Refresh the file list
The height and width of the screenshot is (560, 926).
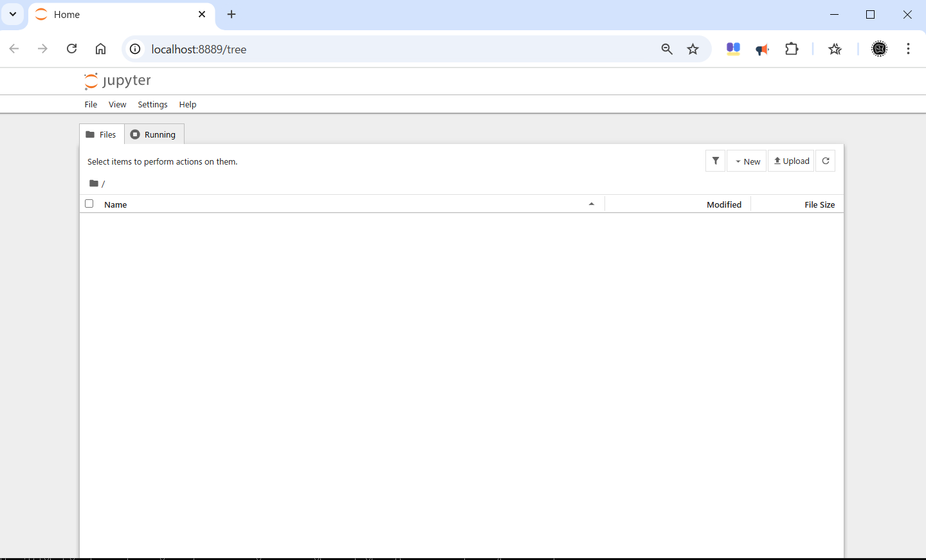coord(826,161)
